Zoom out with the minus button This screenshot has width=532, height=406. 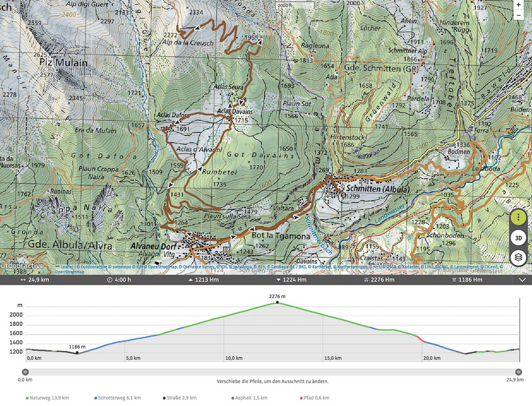[x=518, y=16]
